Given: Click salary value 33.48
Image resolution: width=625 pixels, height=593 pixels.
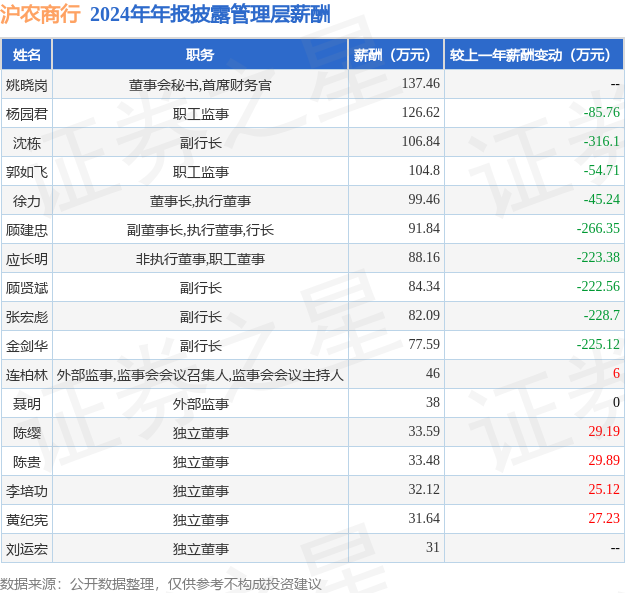Looking at the screenshot, I should pyautogui.click(x=424, y=460).
